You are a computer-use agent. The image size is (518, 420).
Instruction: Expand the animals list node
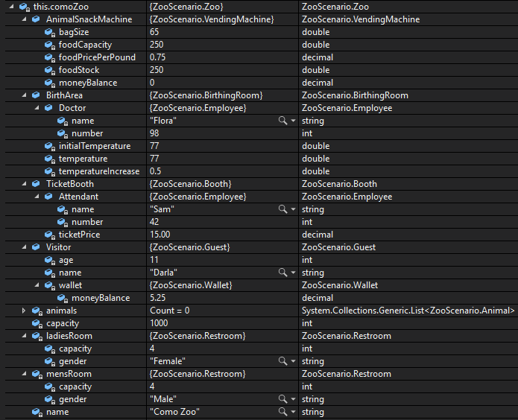coord(23,311)
